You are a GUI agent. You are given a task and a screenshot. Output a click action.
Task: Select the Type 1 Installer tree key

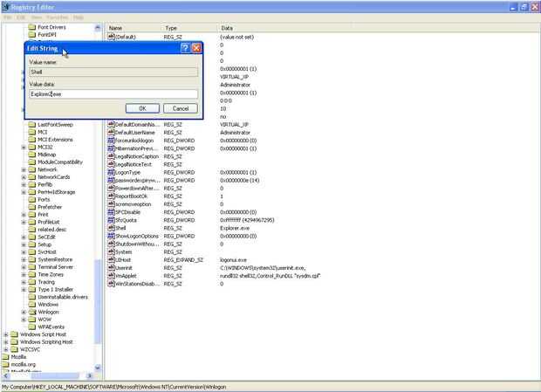[56, 289]
